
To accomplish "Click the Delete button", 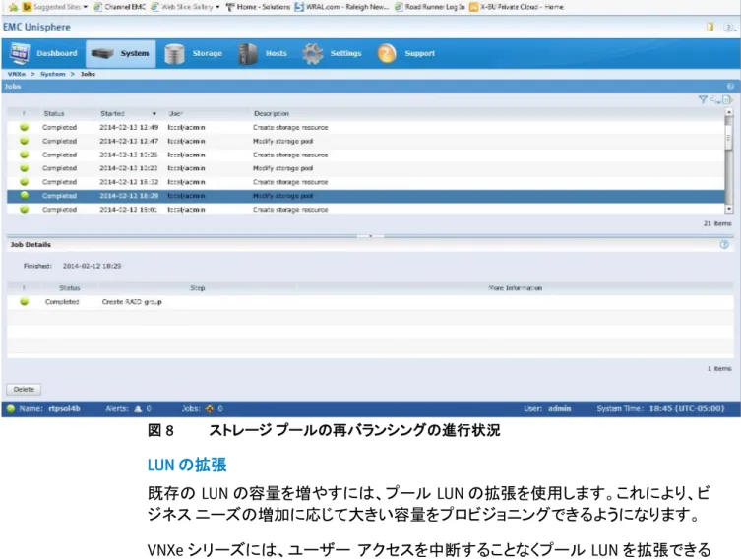I will click(x=24, y=390).
